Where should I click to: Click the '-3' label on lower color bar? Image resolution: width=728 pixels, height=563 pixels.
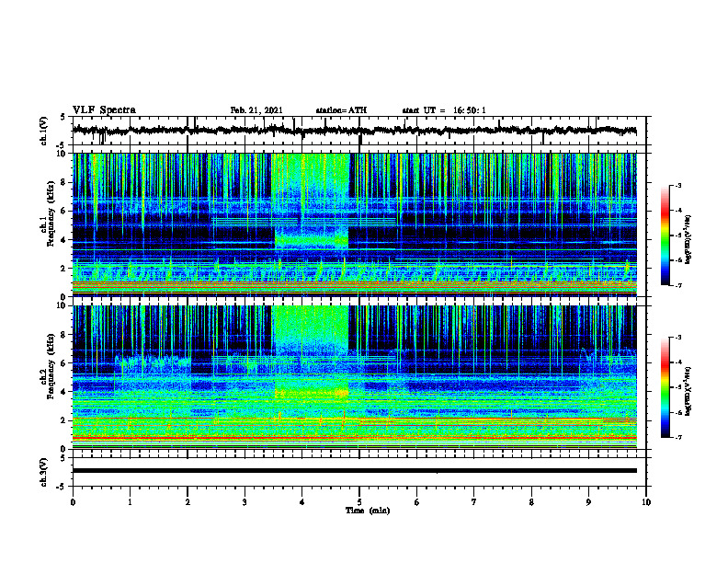pos(677,338)
